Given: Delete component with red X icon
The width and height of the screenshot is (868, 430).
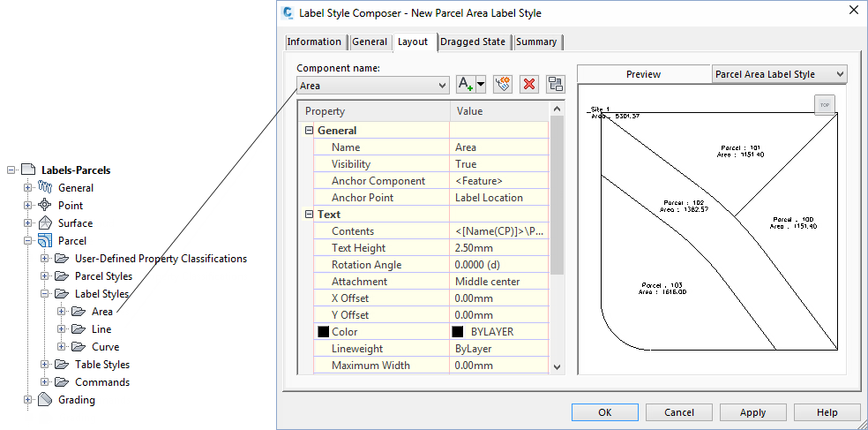Looking at the screenshot, I should 529,84.
